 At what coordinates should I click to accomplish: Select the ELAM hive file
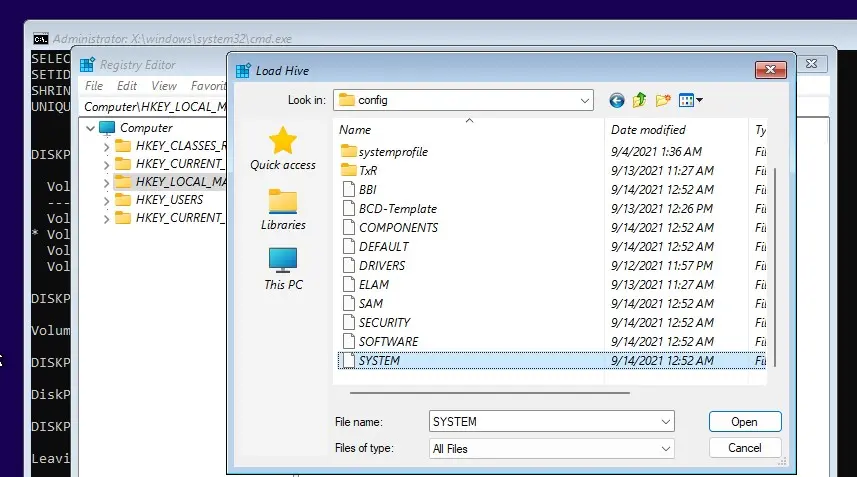365,285
